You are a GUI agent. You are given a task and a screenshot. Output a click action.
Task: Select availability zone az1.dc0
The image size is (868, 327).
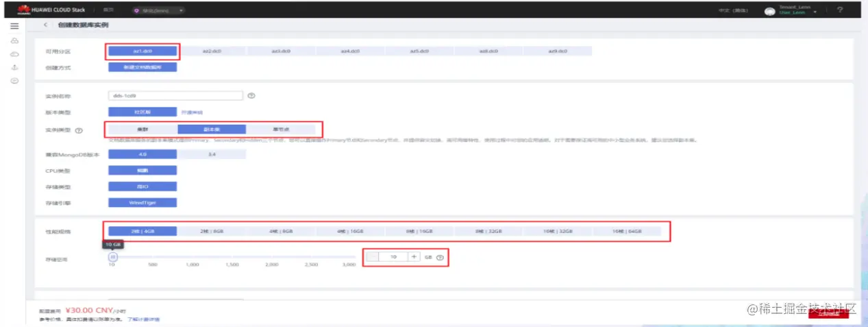pyautogui.click(x=142, y=51)
